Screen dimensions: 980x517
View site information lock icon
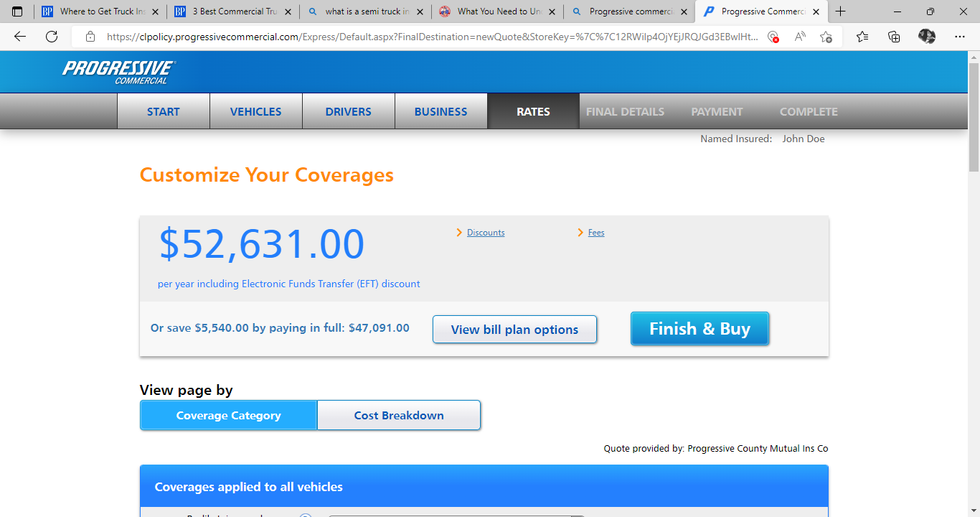tap(90, 37)
